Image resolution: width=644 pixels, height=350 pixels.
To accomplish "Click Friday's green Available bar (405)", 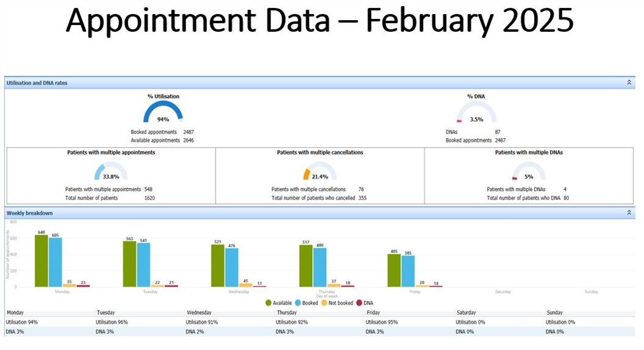I will [394, 271].
